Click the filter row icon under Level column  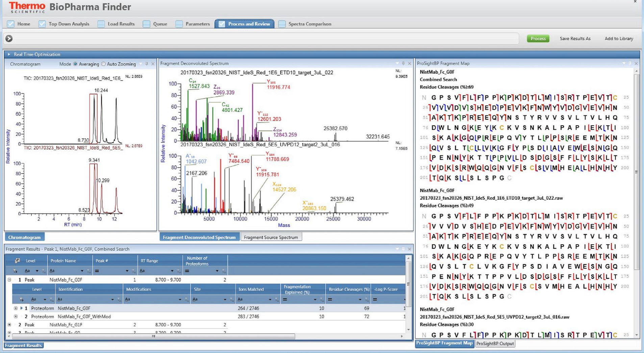[15, 271]
